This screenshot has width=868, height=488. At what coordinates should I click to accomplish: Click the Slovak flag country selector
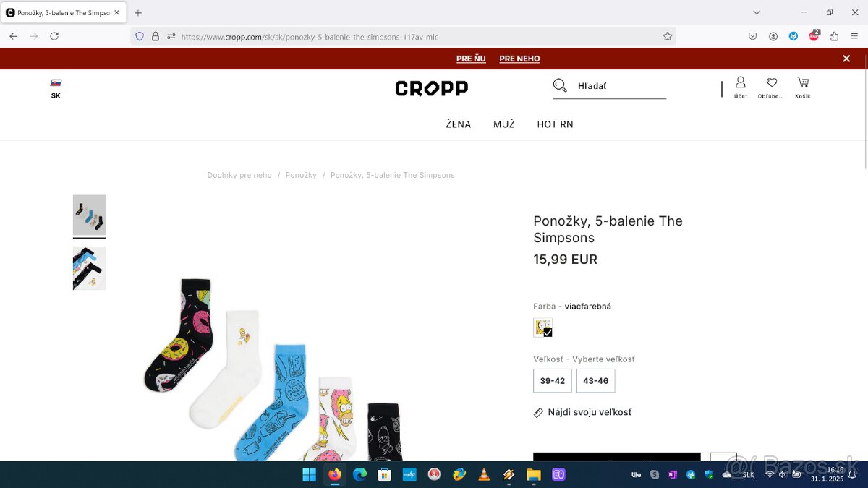(x=56, y=89)
